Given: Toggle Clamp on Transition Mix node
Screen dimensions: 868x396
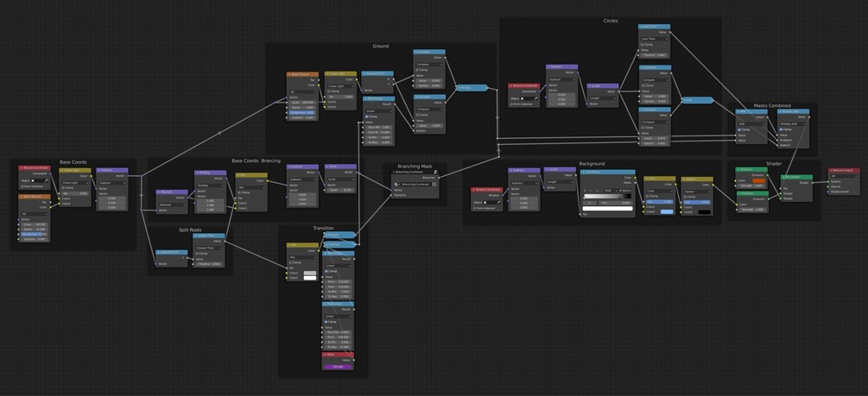Looking at the screenshot, I should pyautogui.click(x=290, y=263).
